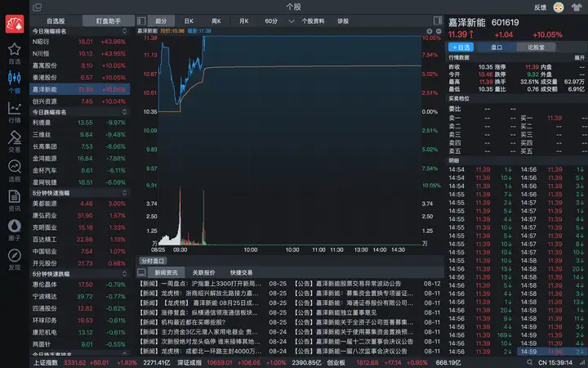
Task: Click the +自选 add to watchlist button
Action: pyautogui.click(x=461, y=47)
